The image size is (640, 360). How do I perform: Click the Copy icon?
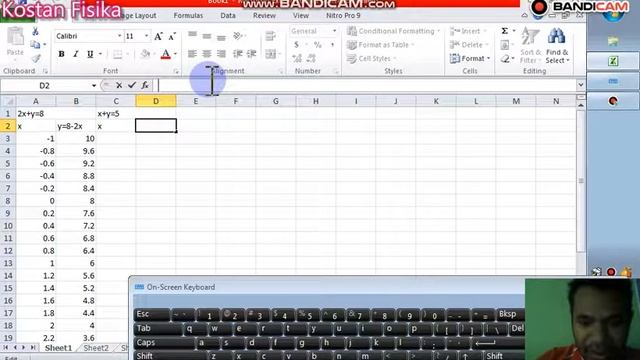point(35,44)
